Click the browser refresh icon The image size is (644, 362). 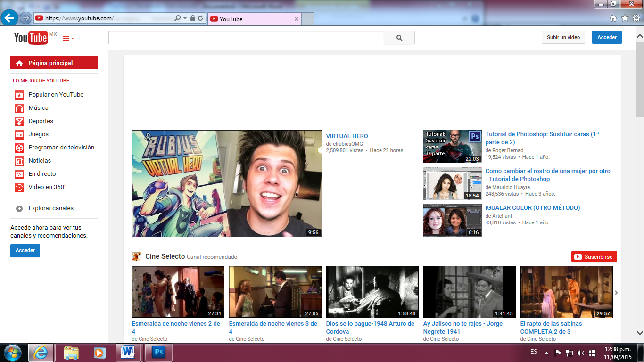tap(200, 18)
